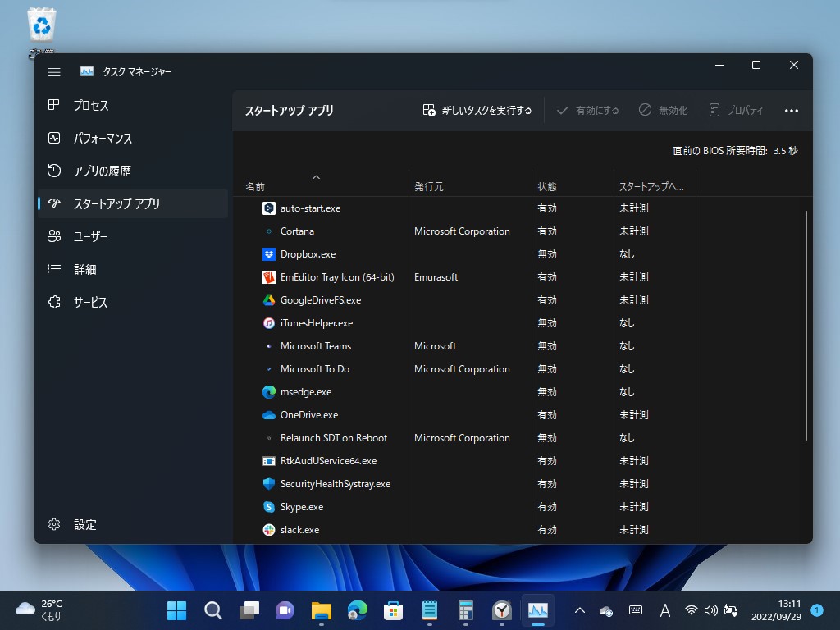Click the 有効にする button
The width and height of the screenshot is (840, 630).
click(x=587, y=111)
